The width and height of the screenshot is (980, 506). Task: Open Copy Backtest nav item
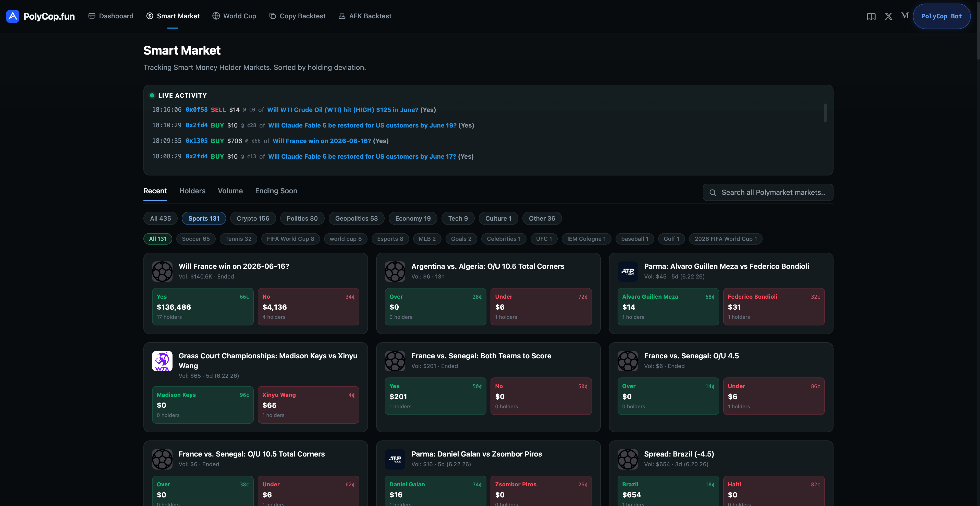[297, 16]
